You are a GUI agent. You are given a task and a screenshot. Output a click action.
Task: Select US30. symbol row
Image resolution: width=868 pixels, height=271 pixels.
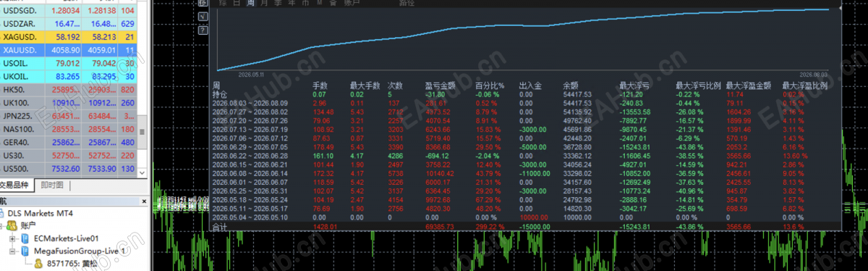(x=69, y=157)
